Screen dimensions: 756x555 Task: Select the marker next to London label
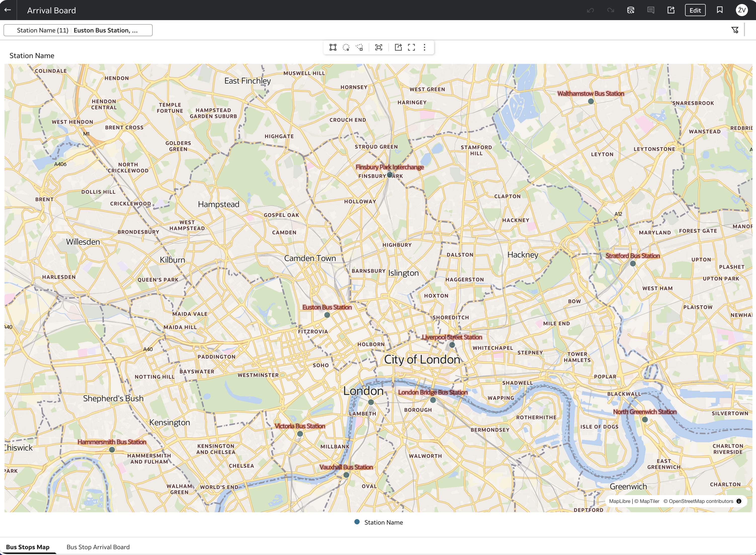371,402
